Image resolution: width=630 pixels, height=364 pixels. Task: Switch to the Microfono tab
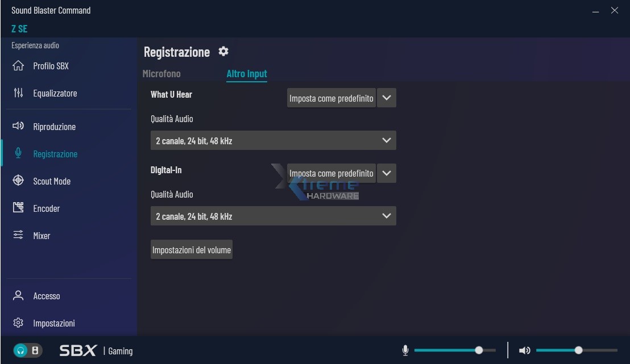click(x=161, y=74)
